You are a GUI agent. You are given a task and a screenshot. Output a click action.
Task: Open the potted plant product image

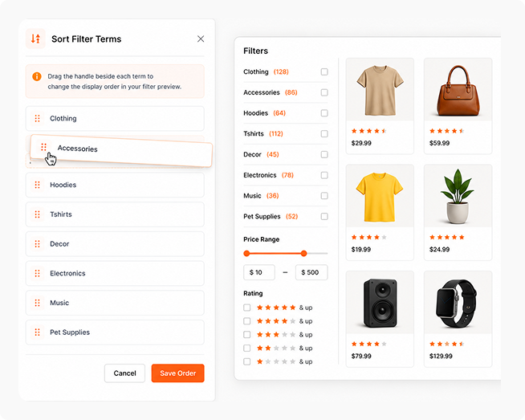458,196
